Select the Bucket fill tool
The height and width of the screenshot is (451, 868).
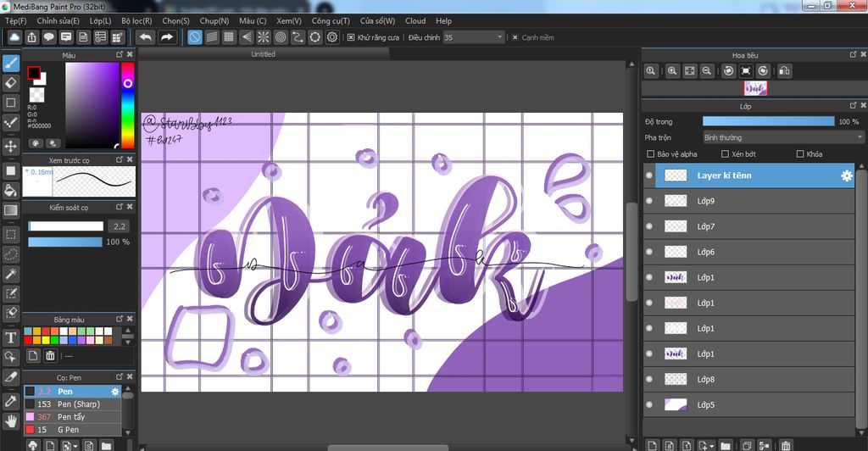[10, 191]
